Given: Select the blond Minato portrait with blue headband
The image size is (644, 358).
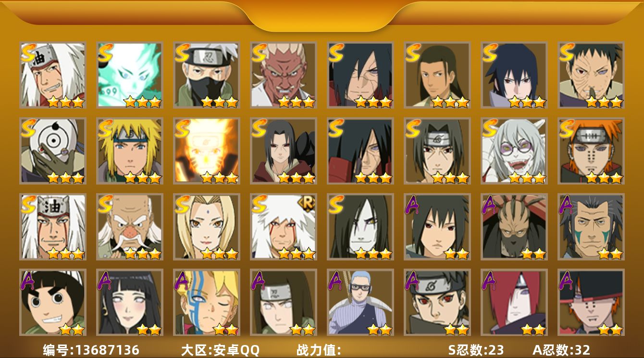Looking at the screenshot, I should point(130,151).
